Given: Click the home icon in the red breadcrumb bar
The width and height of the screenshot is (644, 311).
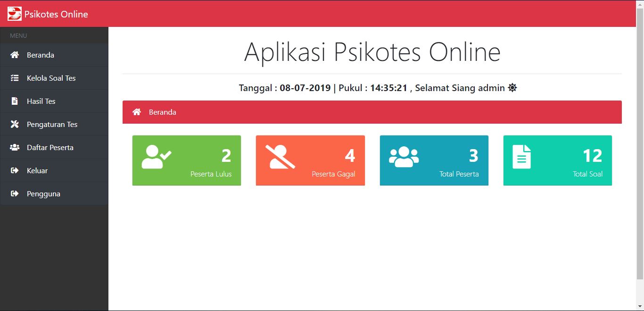Looking at the screenshot, I should pos(137,112).
